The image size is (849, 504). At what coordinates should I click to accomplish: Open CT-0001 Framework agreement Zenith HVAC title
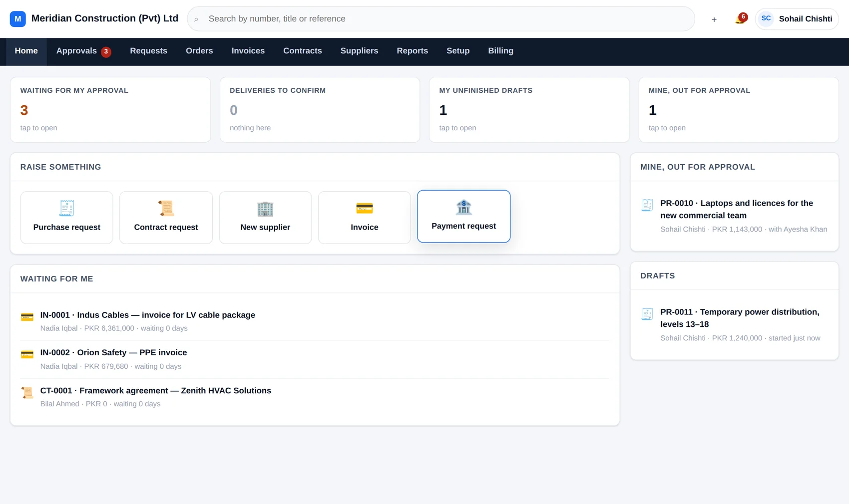click(156, 391)
